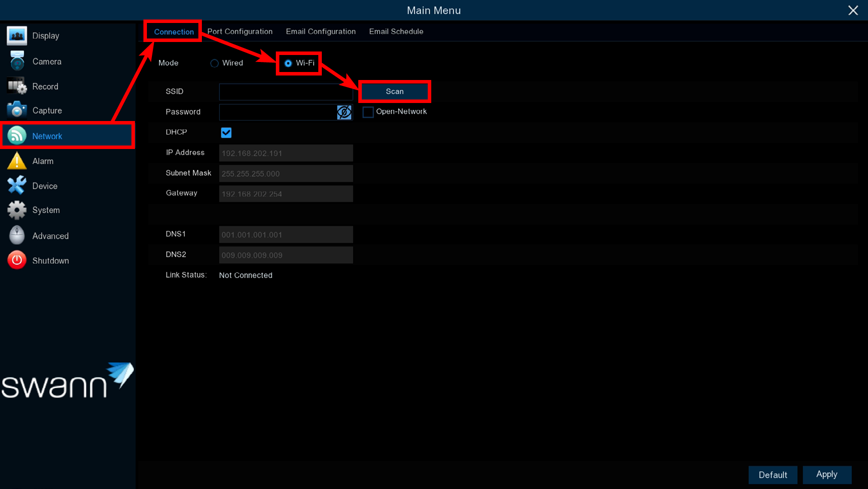Image resolution: width=868 pixels, height=489 pixels.
Task: Select Wi-Fi mode radio button
Action: [288, 63]
